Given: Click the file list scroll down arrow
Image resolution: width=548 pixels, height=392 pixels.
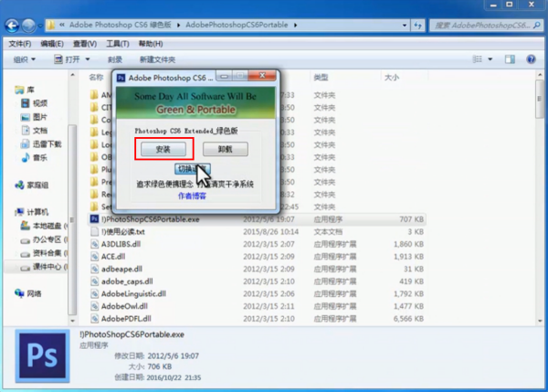Looking at the screenshot, I should click(540, 321).
